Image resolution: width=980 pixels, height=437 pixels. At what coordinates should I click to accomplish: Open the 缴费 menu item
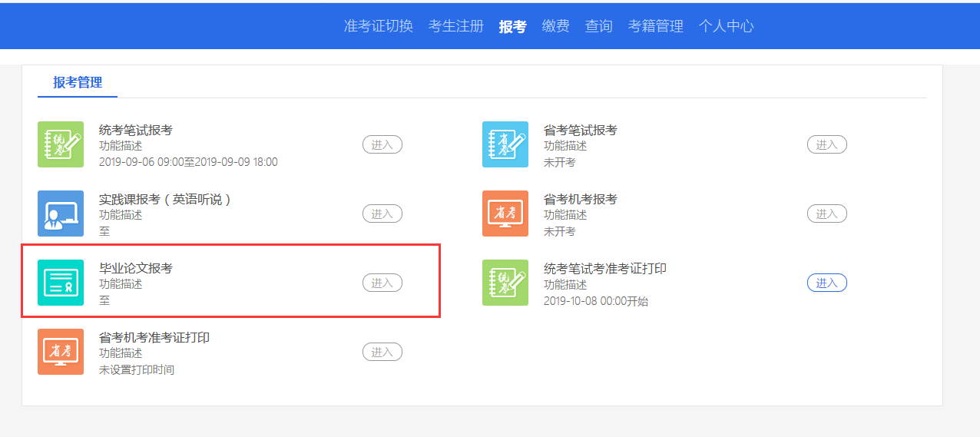555,26
